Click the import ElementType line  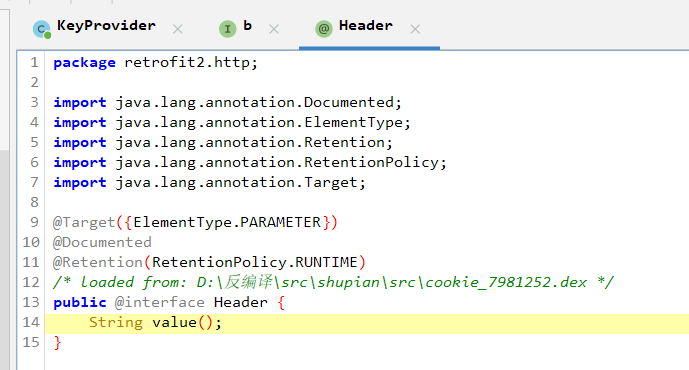point(232,123)
